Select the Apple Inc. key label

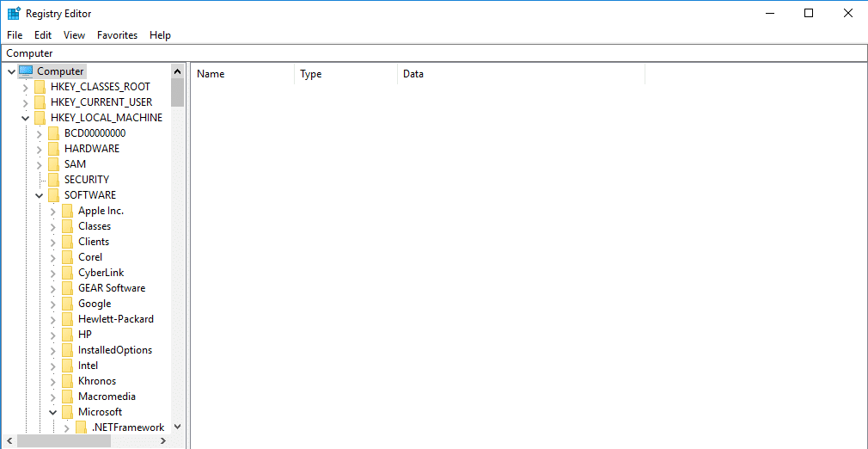click(101, 211)
